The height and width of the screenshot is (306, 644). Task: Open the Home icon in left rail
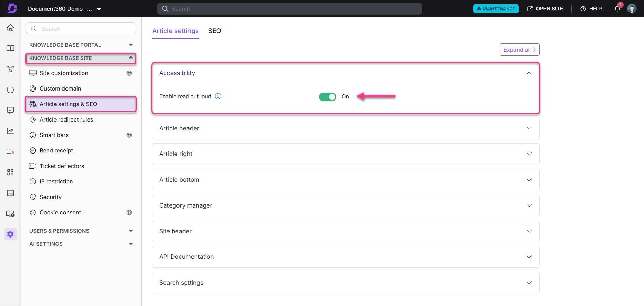10,28
